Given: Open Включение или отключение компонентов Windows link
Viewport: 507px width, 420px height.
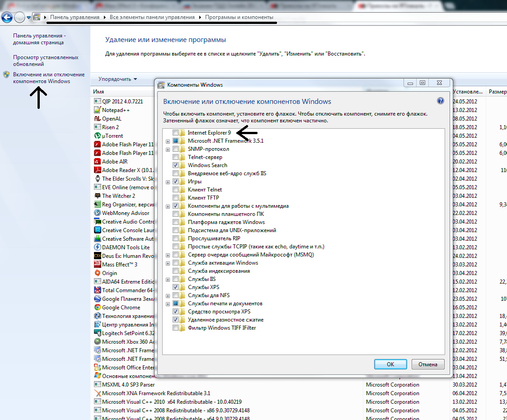Looking at the screenshot, I should point(49,78).
